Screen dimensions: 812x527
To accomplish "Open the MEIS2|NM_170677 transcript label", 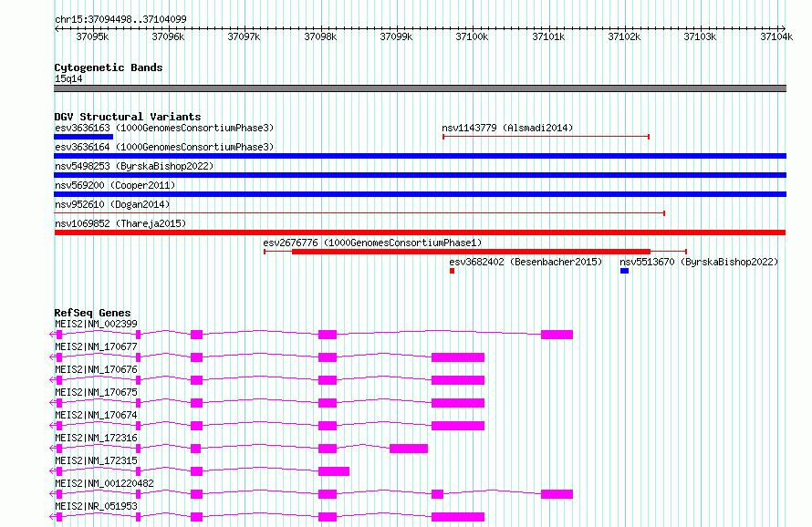I will coord(97,346).
